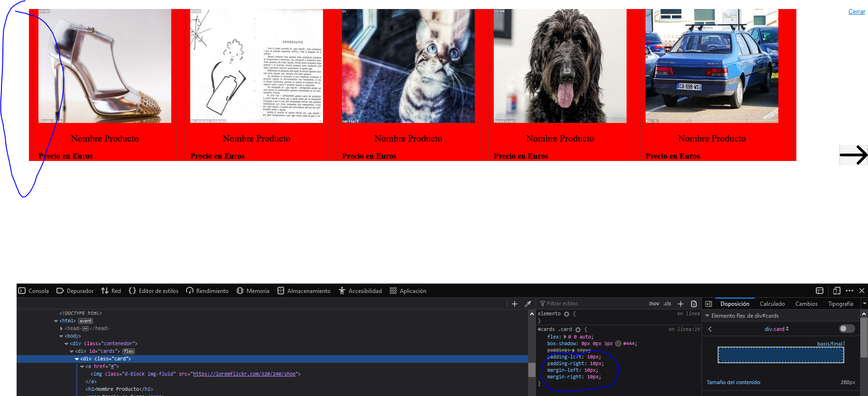
Task: Open the div.card flex item selector
Action: (776, 329)
